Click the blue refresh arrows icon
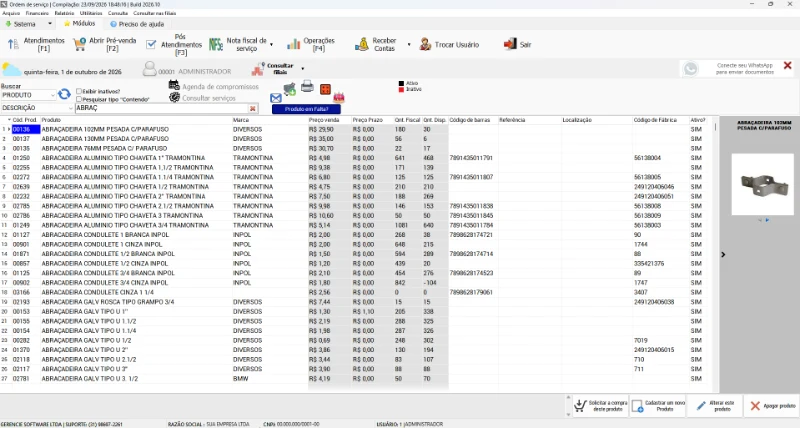Screen dimensions: 800x428 [x=64, y=94]
